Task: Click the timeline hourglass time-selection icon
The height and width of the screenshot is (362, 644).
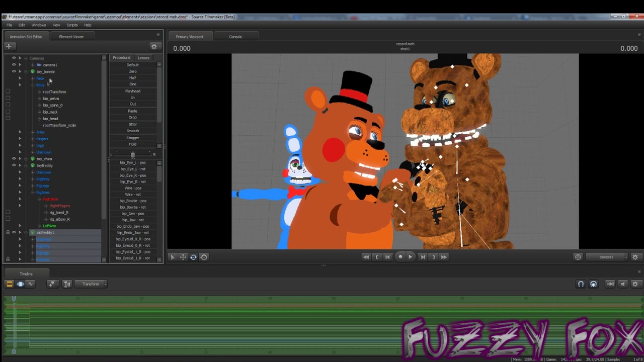Action: pyautogui.click(x=67, y=284)
